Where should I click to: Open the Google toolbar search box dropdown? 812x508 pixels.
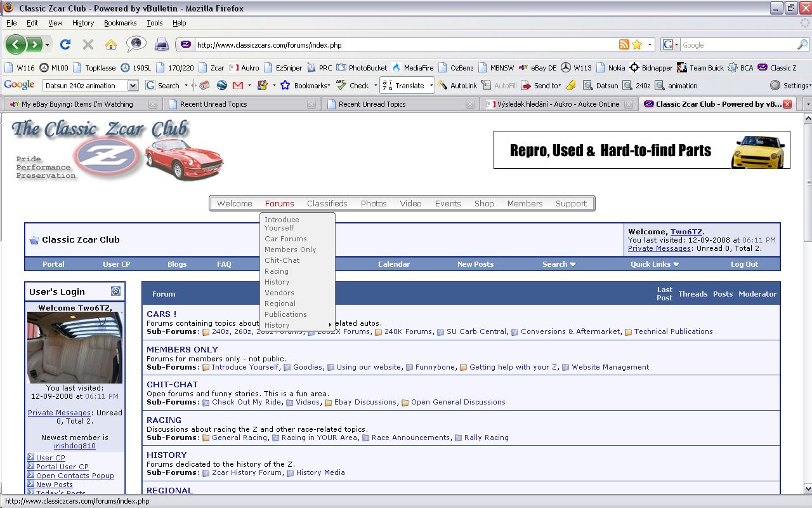[x=133, y=85]
